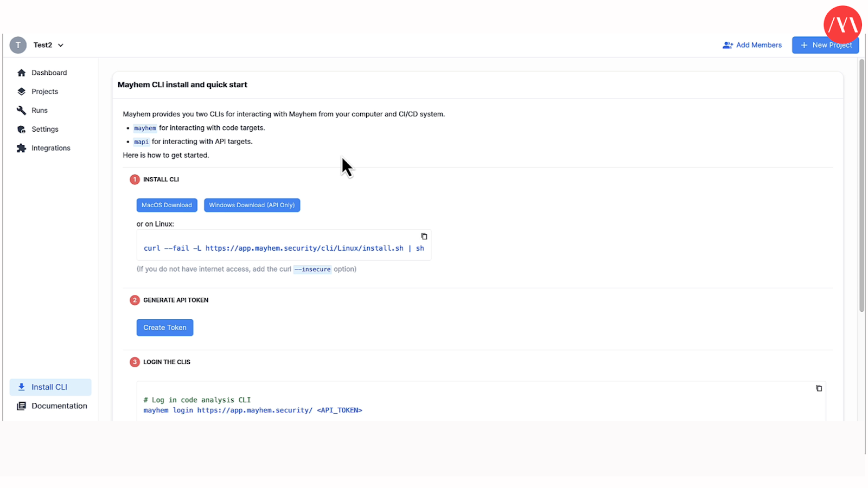Screen dimensions: 868x488
Task: Click the Install CLI download icon
Action: click(x=21, y=387)
